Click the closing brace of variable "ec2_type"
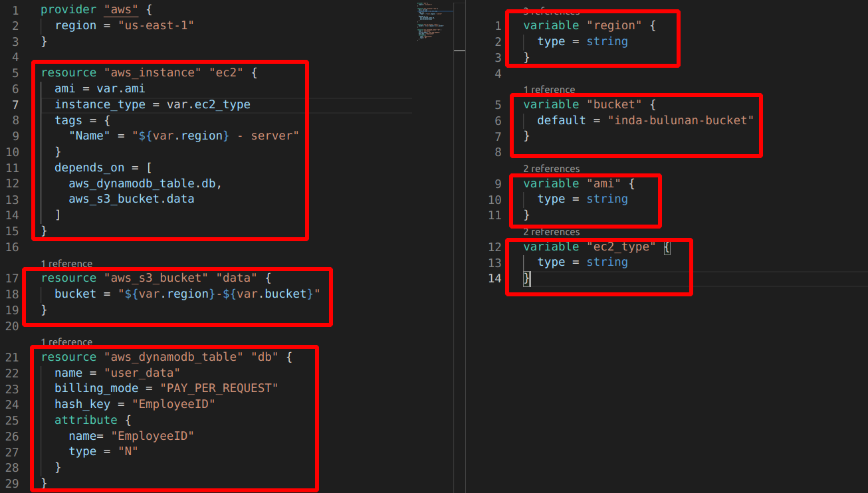This screenshot has width=868, height=493. coord(527,278)
